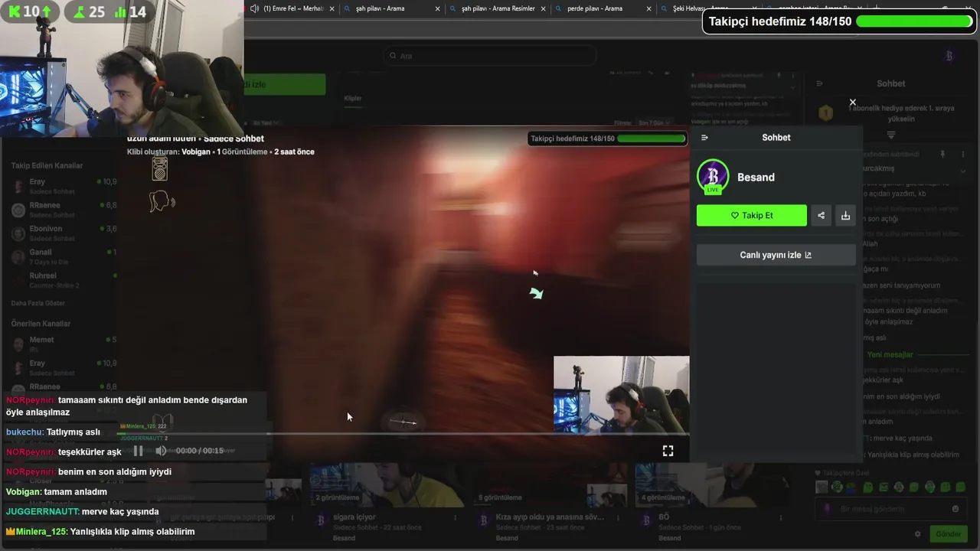Open options menu for sigara içiyor clip
Image resolution: width=980 pixels, height=551 pixels.
click(456, 518)
